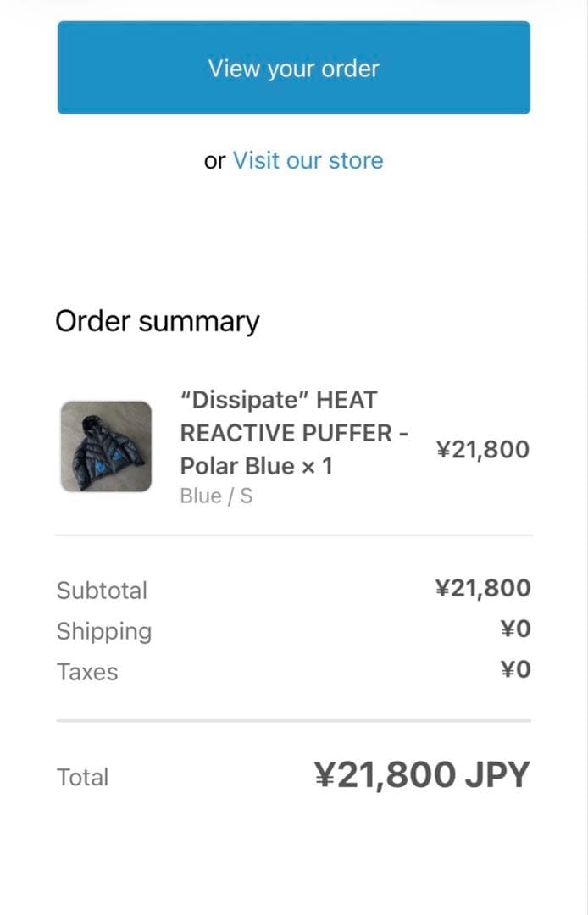The height and width of the screenshot is (915, 588).
Task: Select the Order summary heading
Action: coord(157,322)
